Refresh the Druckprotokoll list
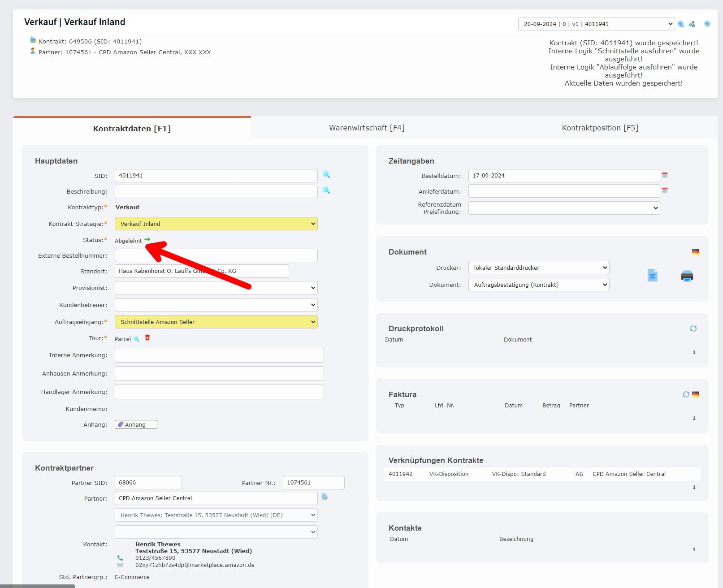This screenshot has width=723, height=588. (693, 329)
